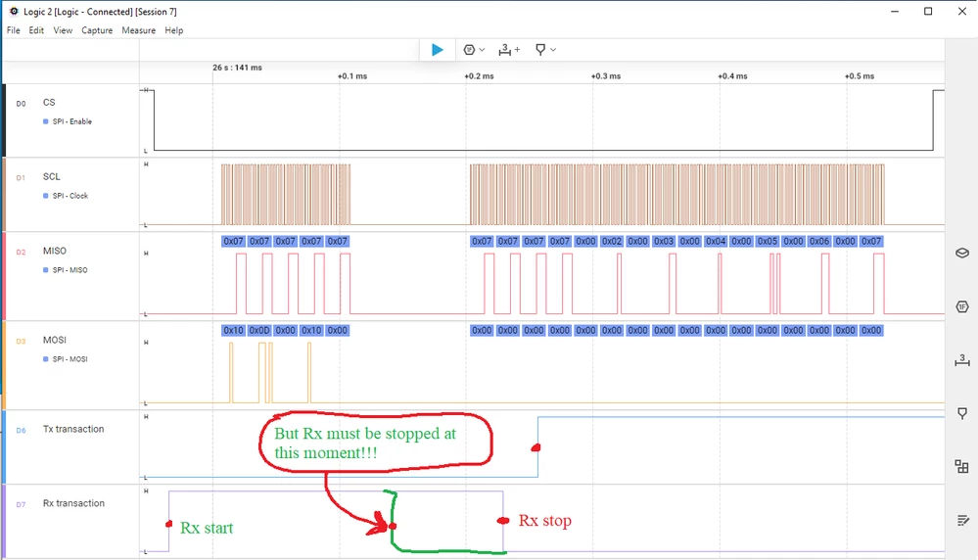
Task: Select the MISO channel label
Action: [x=54, y=251]
